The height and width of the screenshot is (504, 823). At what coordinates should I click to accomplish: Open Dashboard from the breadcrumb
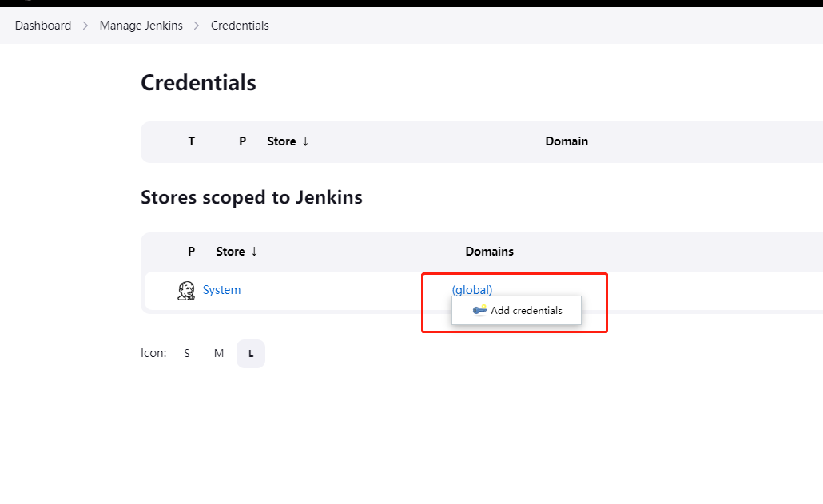[x=43, y=25]
